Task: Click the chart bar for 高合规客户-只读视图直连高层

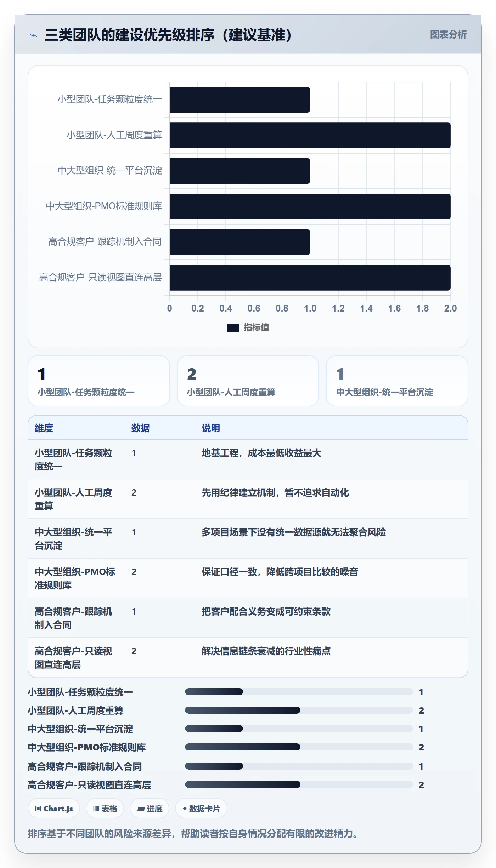Action: click(x=310, y=278)
